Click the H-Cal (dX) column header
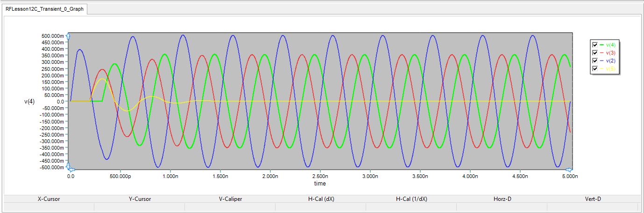 tap(321, 199)
